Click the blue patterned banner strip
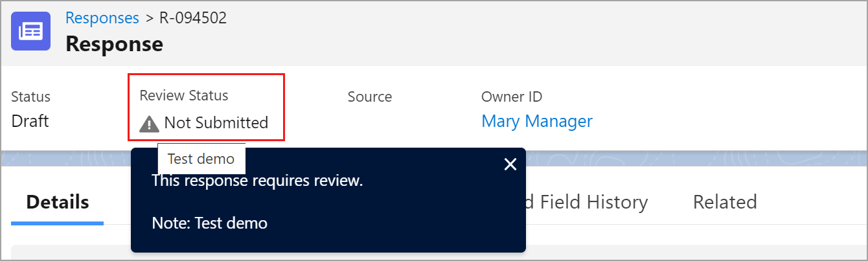 (696, 159)
